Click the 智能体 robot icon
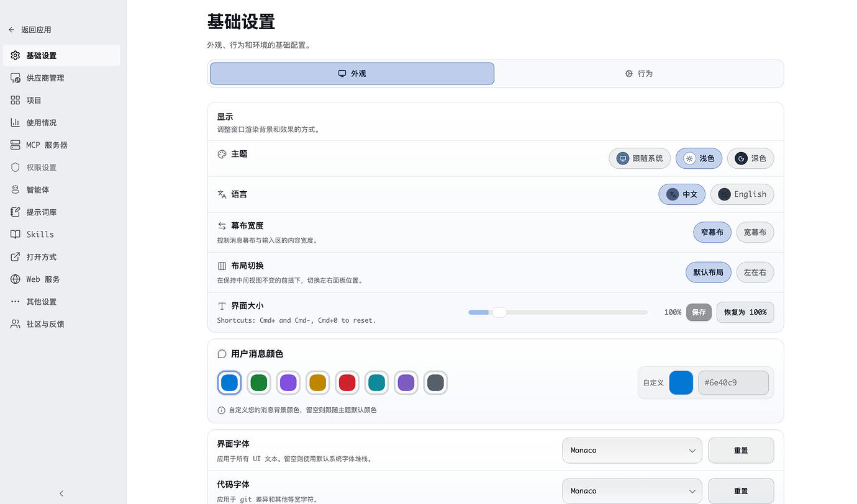The width and height of the screenshot is (857, 504). click(16, 190)
